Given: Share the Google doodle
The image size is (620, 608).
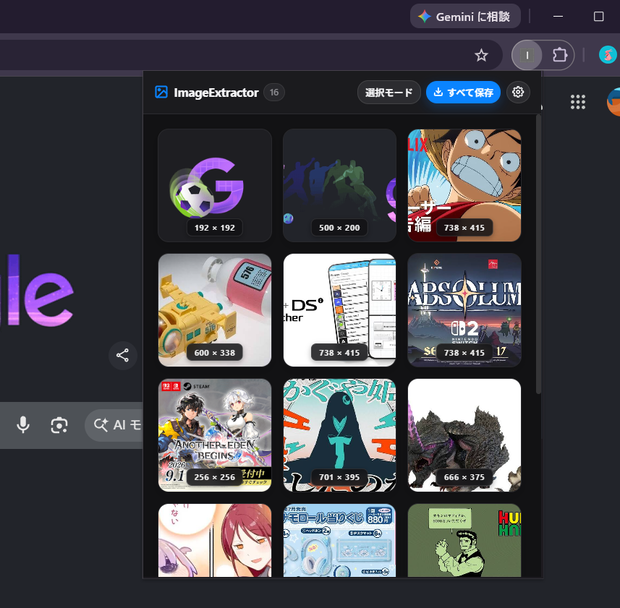Looking at the screenshot, I should click(123, 355).
